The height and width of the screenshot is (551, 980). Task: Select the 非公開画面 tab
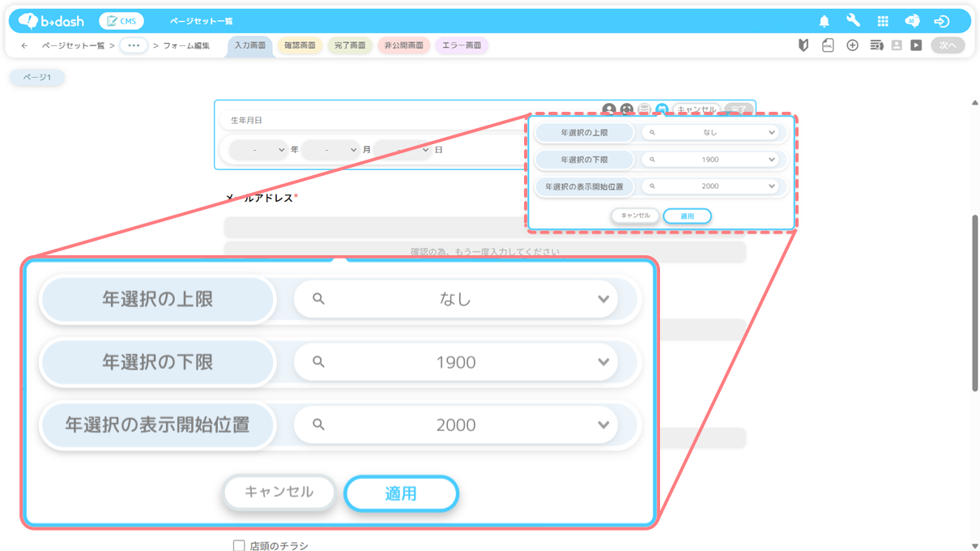403,45
